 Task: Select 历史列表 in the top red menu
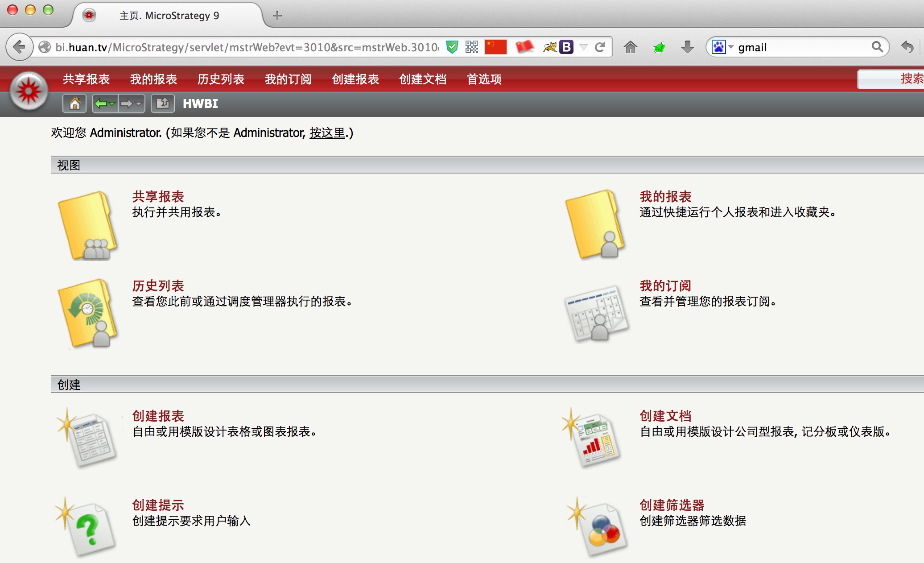[x=221, y=79]
